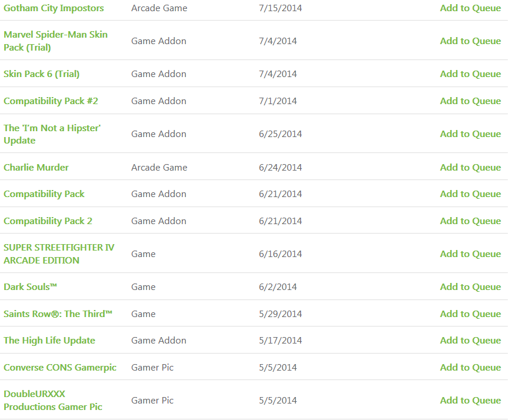
Task: Open the Skin Pack 6 (Trial) link
Action: pos(42,74)
